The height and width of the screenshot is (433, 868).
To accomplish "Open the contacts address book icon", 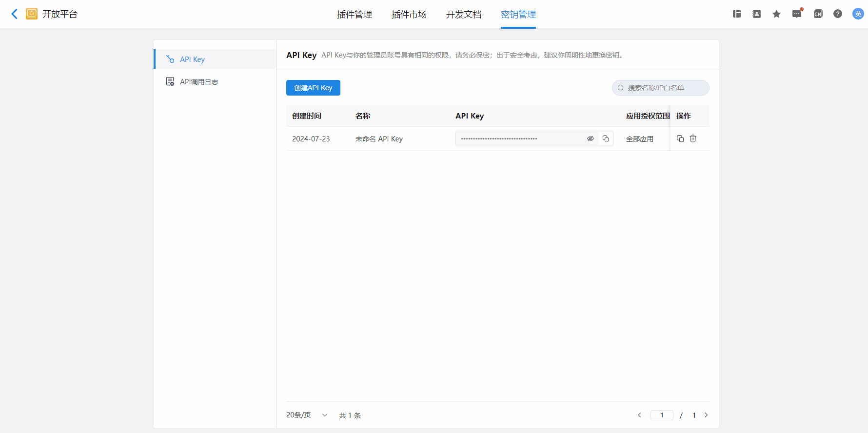I will (x=756, y=14).
